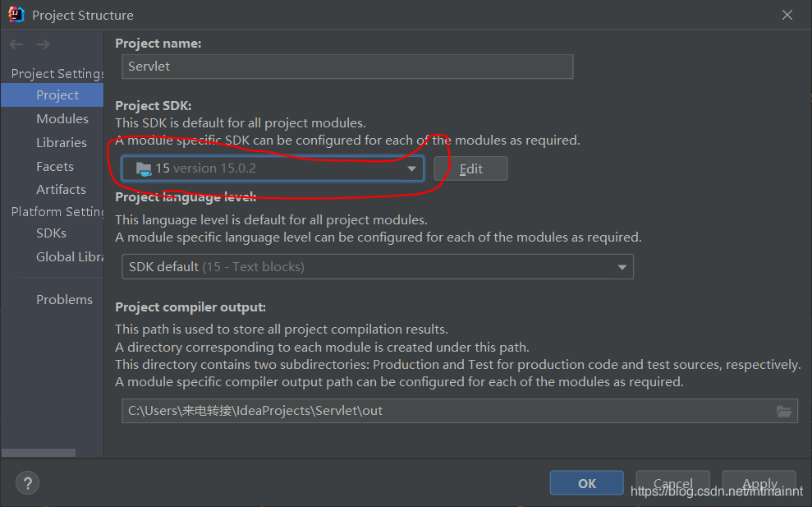The image size is (812, 507).
Task: Focus the Project name field
Action: [x=347, y=67]
